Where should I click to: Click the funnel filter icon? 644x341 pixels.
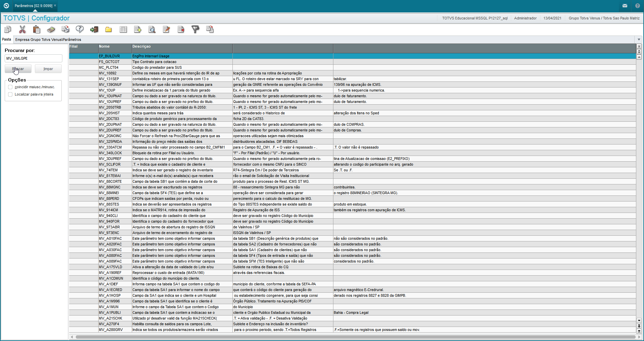click(196, 30)
